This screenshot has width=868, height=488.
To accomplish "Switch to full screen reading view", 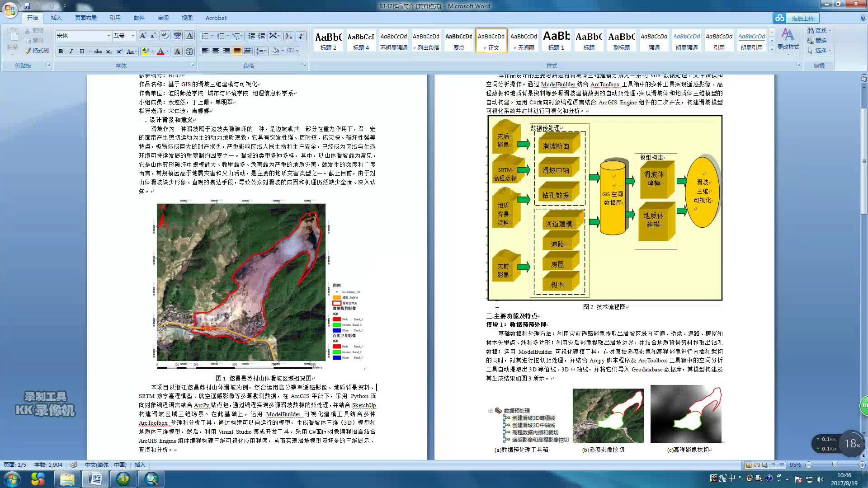I will pos(757,465).
